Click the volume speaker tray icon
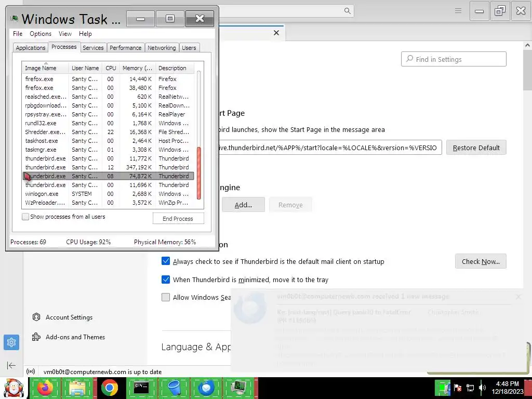Viewport: 532px width, 399px height. [483, 388]
